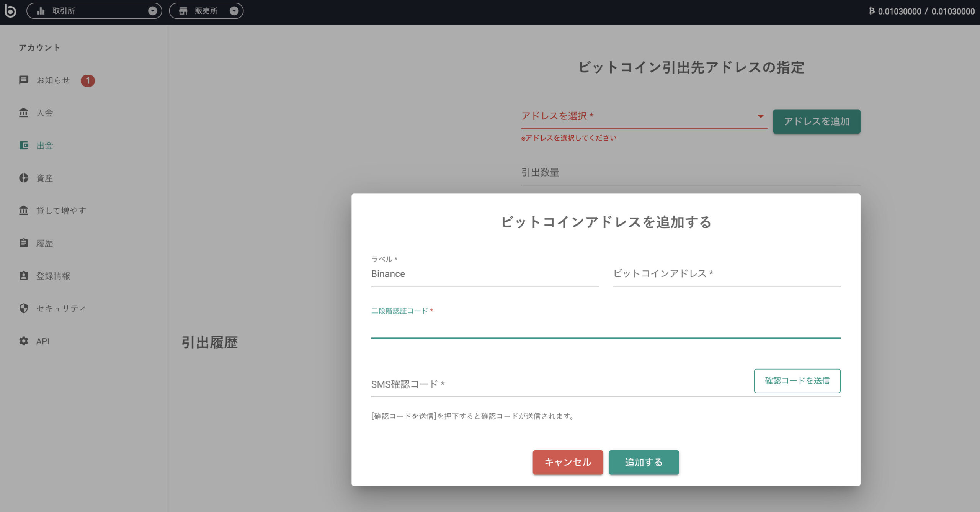Image resolution: width=980 pixels, height=512 pixels.
Task: Expand the 取引所 dropdown arrow
Action: (154, 11)
